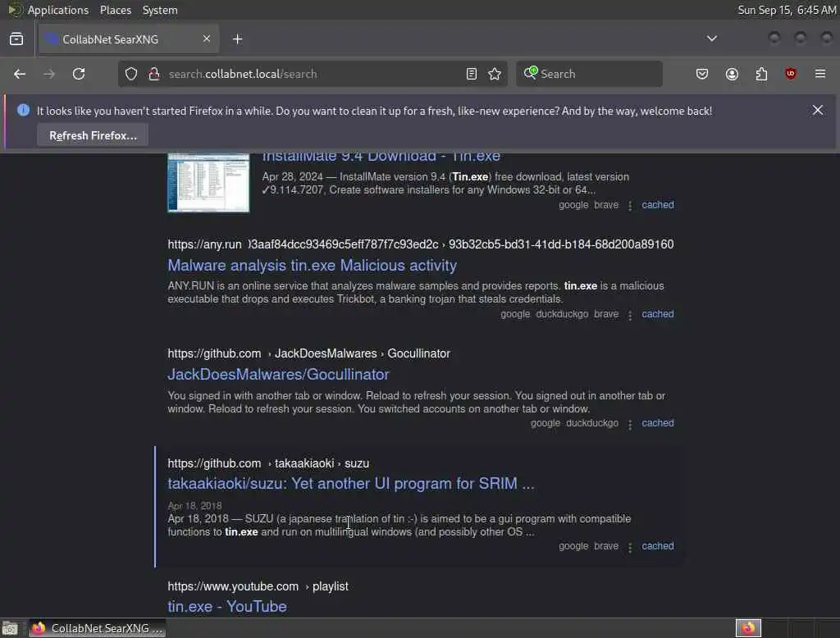The image size is (840, 638).
Task: Click duckduckgo engine label on Malware result
Action: [562, 314]
